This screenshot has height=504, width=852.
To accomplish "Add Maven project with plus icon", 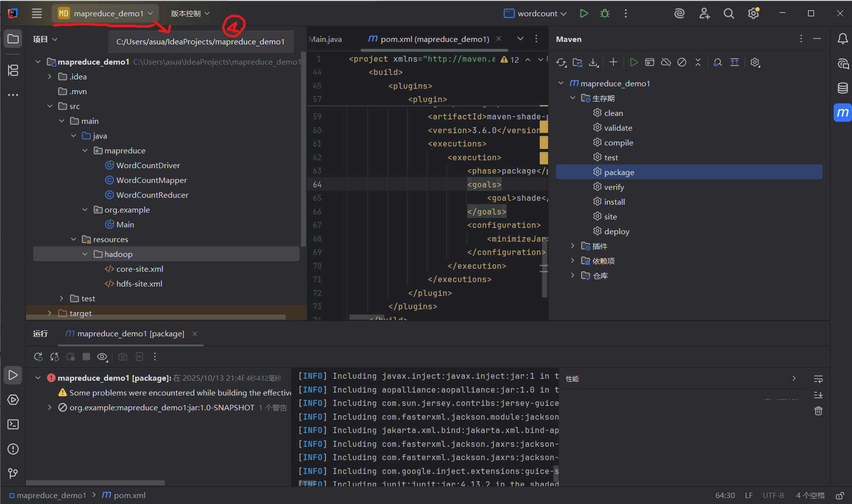I will (613, 62).
